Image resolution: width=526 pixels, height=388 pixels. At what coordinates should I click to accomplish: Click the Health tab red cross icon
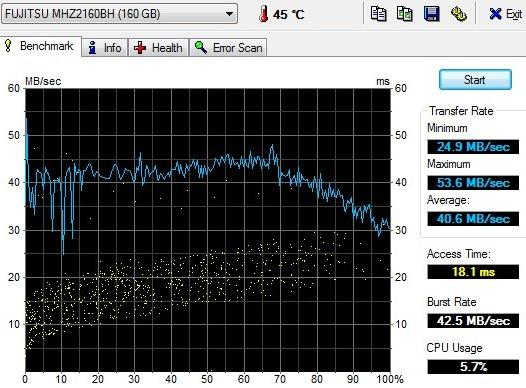point(140,48)
